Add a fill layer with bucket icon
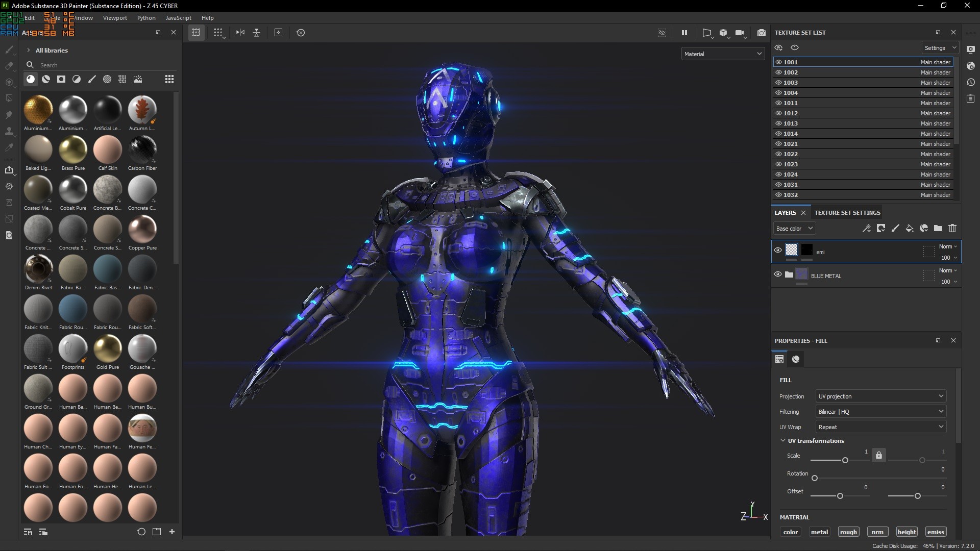980x551 pixels. [x=910, y=229]
